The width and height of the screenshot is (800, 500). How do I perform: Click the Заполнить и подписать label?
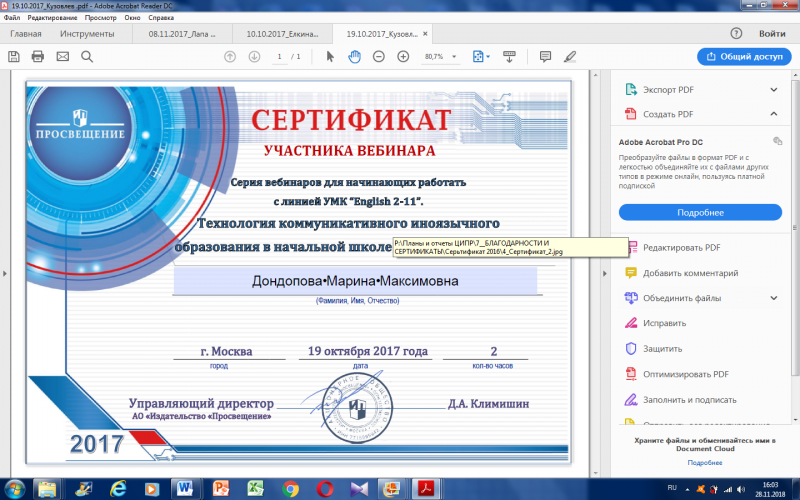(x=689, y=399)
